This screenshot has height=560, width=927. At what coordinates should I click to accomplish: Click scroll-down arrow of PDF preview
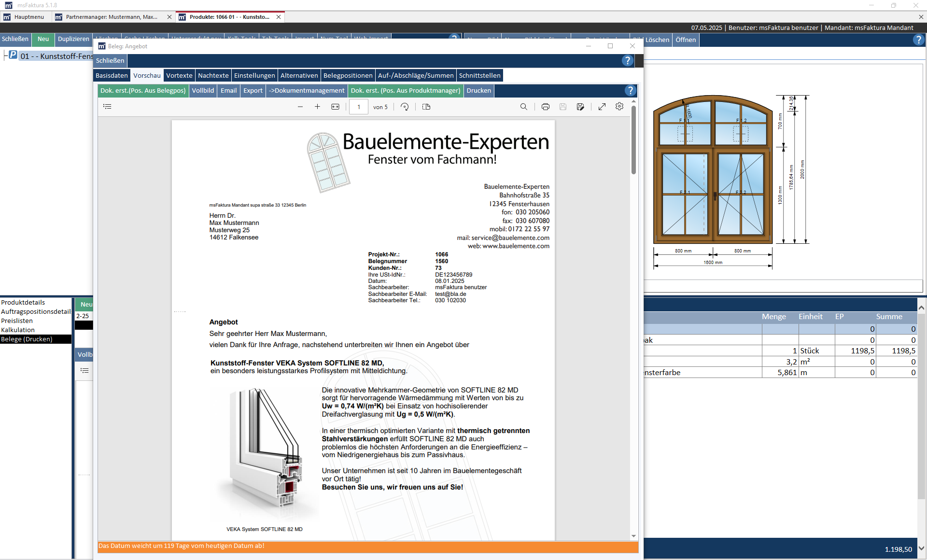point(633,536)
